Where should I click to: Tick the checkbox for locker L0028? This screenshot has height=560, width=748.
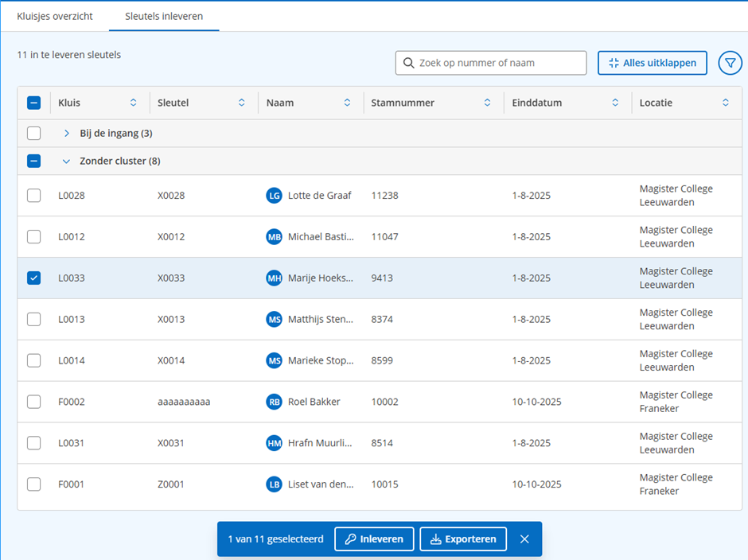click(x=33, y=196)
